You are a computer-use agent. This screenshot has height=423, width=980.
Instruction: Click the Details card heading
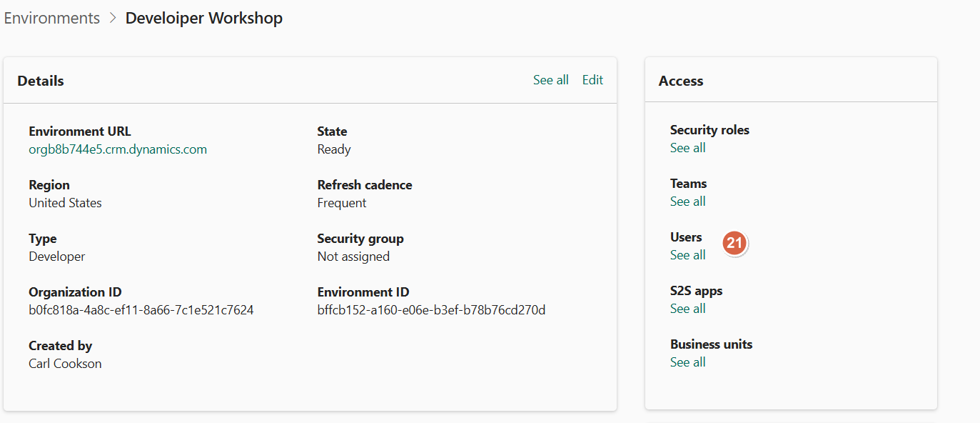pos(40,81)
